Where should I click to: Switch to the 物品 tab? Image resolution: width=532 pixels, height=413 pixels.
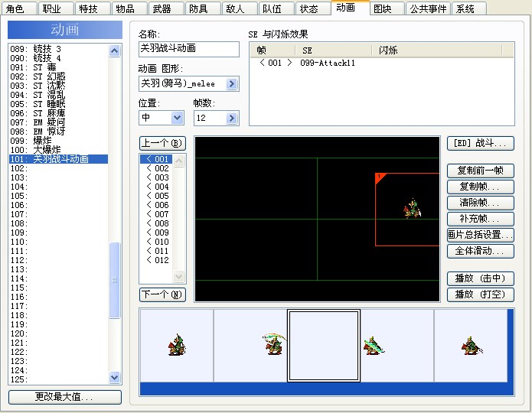pyautogui.click(x=129, y=8)
